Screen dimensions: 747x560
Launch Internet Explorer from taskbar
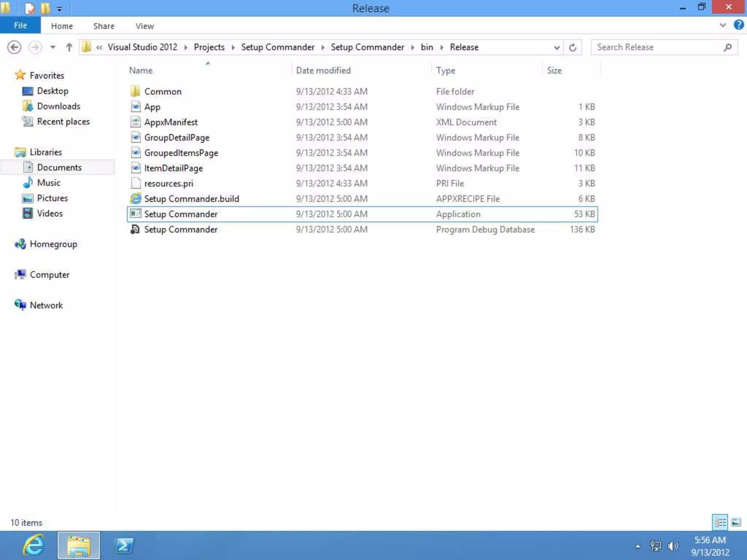(x=34, y=545)
